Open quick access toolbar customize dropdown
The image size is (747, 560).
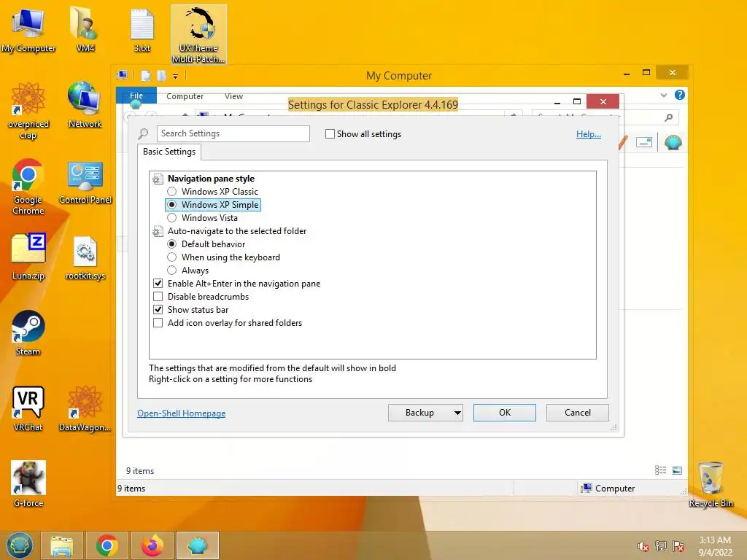[175, 76]
